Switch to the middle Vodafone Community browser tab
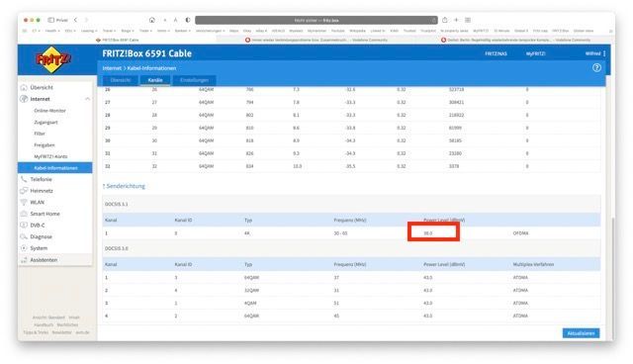 point(316,40)
